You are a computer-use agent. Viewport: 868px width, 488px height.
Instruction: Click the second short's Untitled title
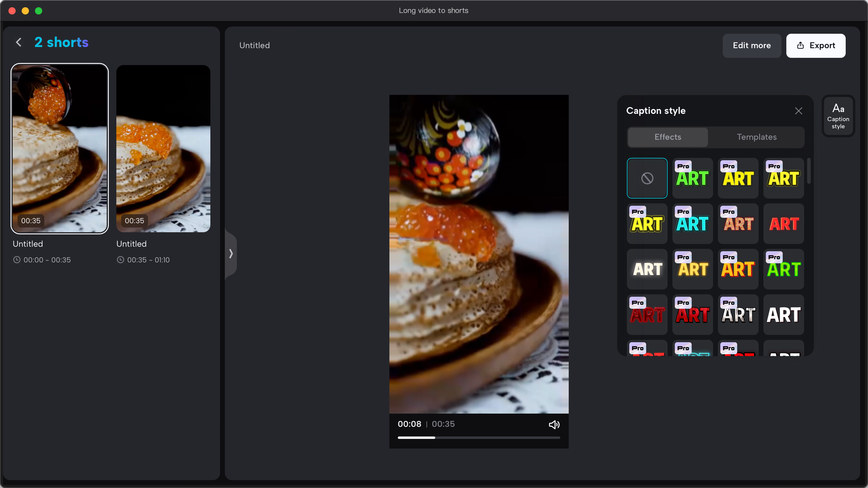131,244
